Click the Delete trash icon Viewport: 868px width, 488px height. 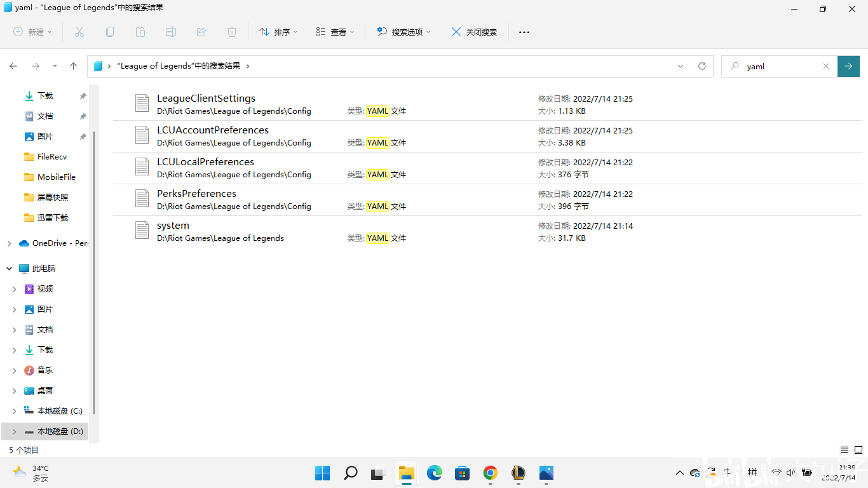click(232, 32)
